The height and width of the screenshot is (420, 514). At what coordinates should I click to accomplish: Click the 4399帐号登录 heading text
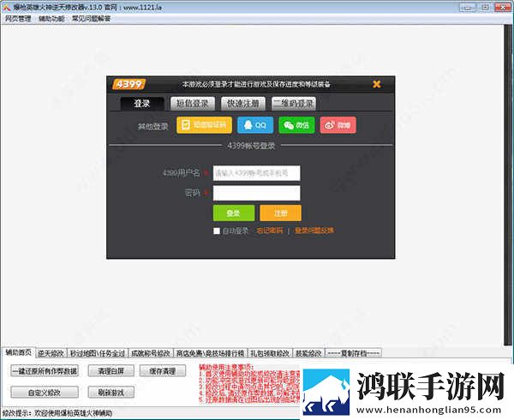pyautogui.click(x=251, y=146)
